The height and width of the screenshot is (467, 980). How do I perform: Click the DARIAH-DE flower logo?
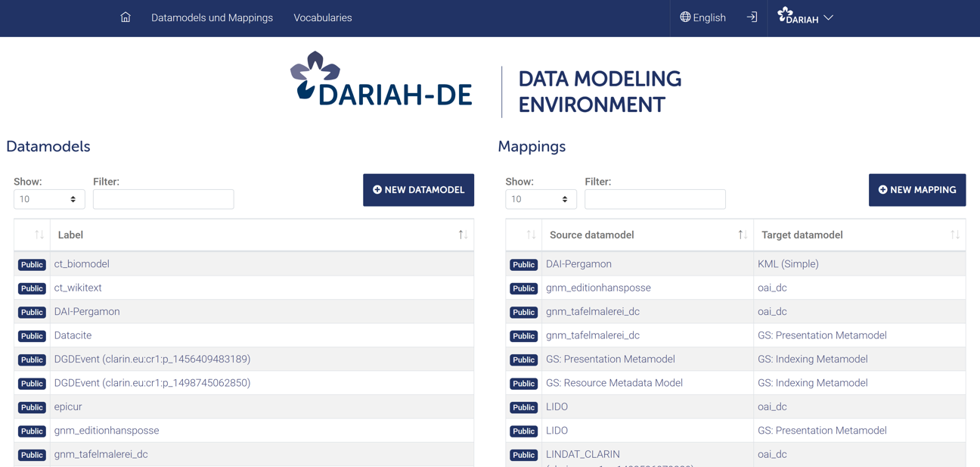pyautogui.click(x=314, y=76)
